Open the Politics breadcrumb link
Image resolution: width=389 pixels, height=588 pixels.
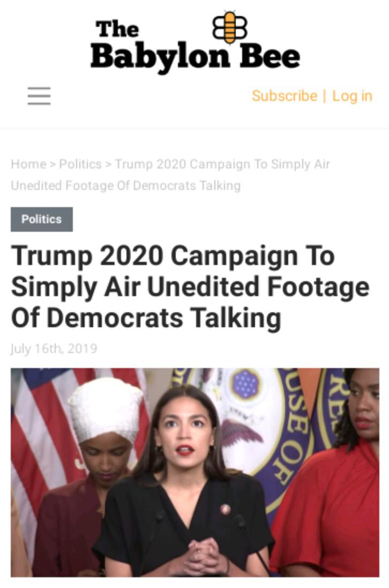(80, 164)
